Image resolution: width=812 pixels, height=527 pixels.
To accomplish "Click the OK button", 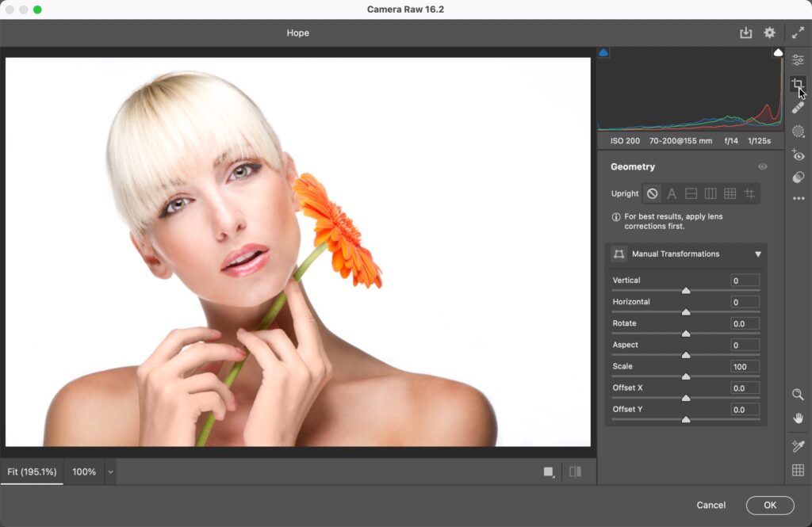I will [770, 506].
